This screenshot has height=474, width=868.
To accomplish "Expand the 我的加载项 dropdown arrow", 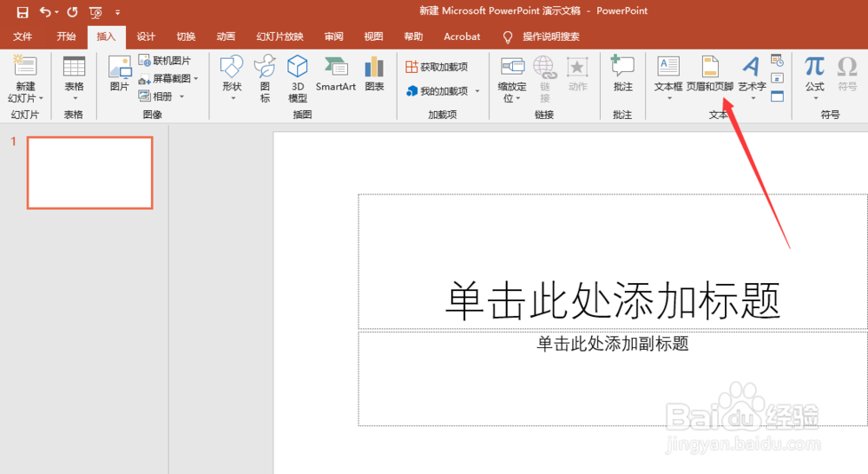I will coord(477,91).
